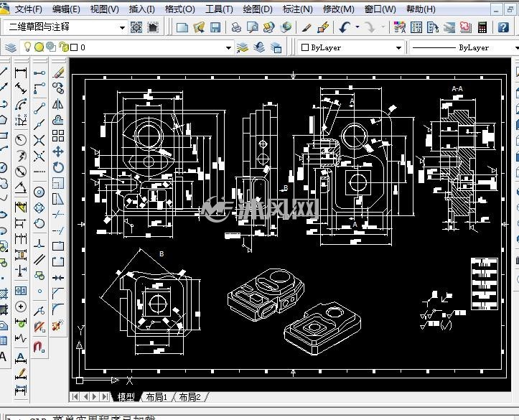Select the Erase tool

click(x=58, y=73)
